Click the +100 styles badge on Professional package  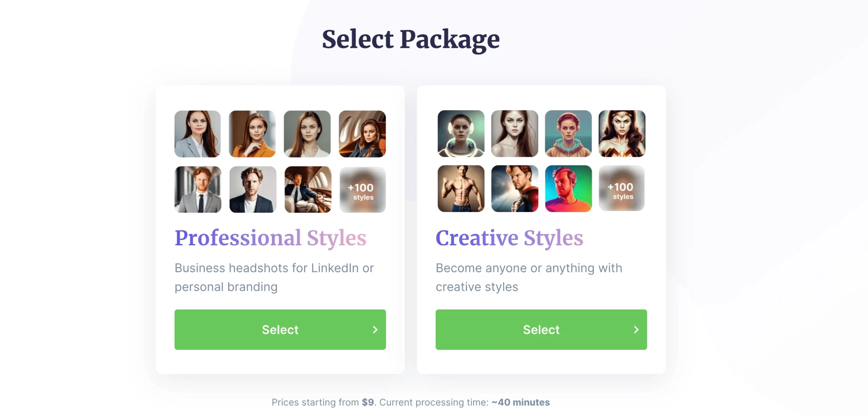pyautogui.click(x=361, y=189)
